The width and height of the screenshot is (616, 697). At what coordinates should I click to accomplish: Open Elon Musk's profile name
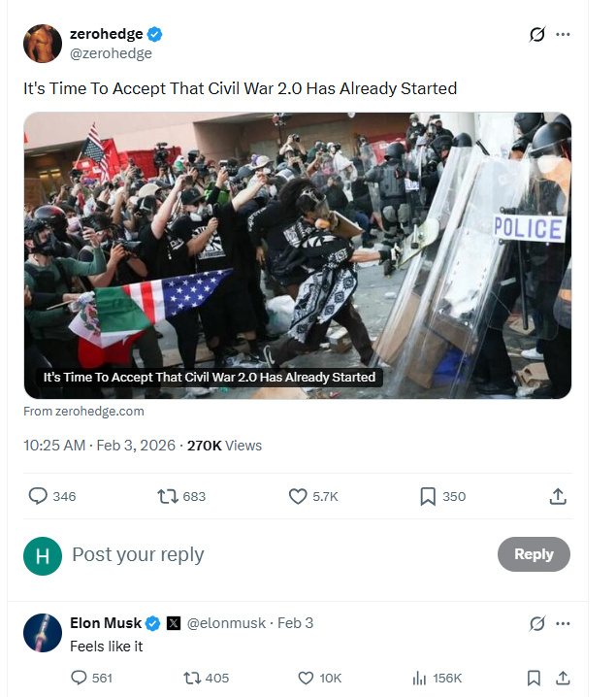(x=106, y=622)
